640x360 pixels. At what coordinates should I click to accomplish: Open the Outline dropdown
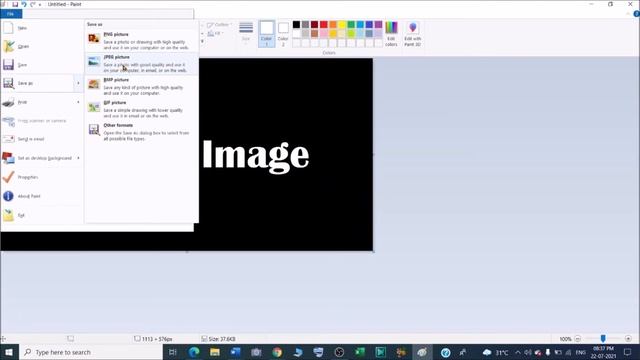(x=219, y=25)
